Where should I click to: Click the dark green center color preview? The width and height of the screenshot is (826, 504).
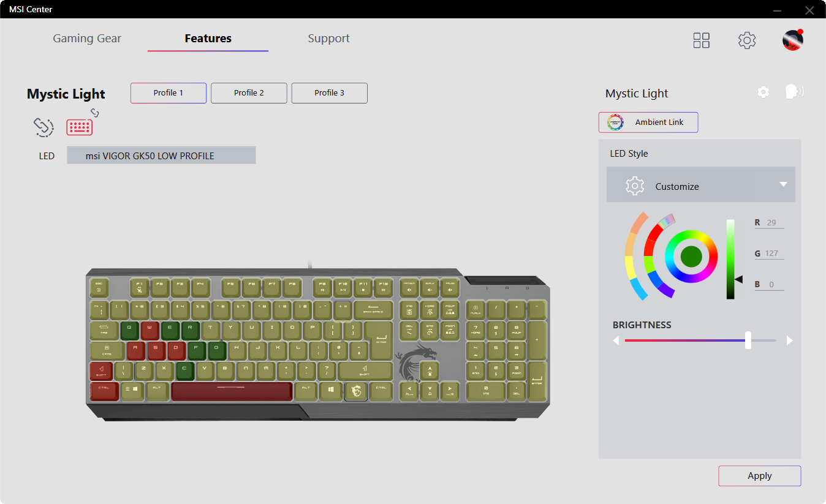[x=691, y=256]
